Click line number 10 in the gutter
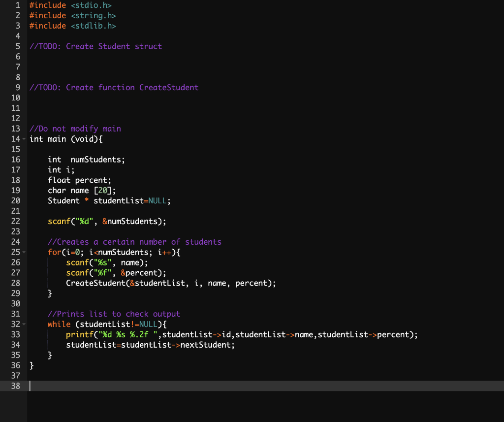 (x=16, y=98)
